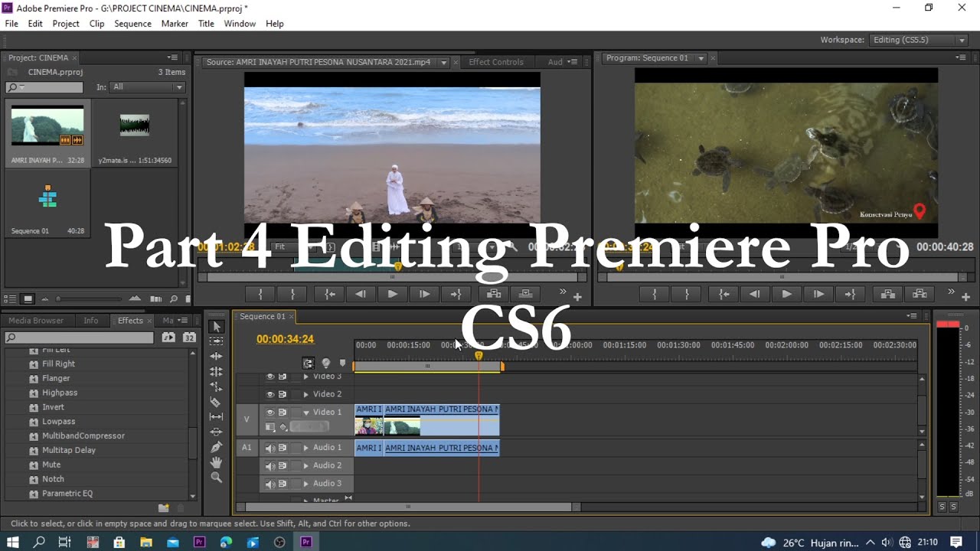Expand the Video 3 track

[306, 377]
